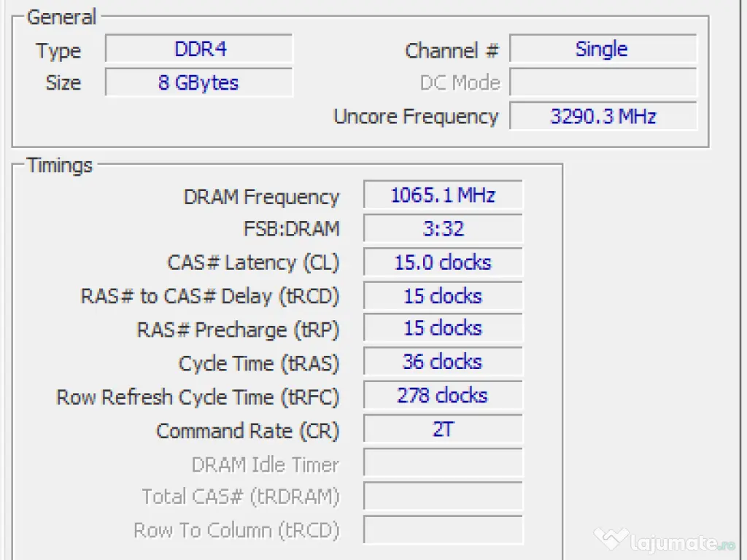Screen dimensions: 747x560
Task: Click the Cycle Time (tRAS) 36 clocks field
Action: click(443, 362)
